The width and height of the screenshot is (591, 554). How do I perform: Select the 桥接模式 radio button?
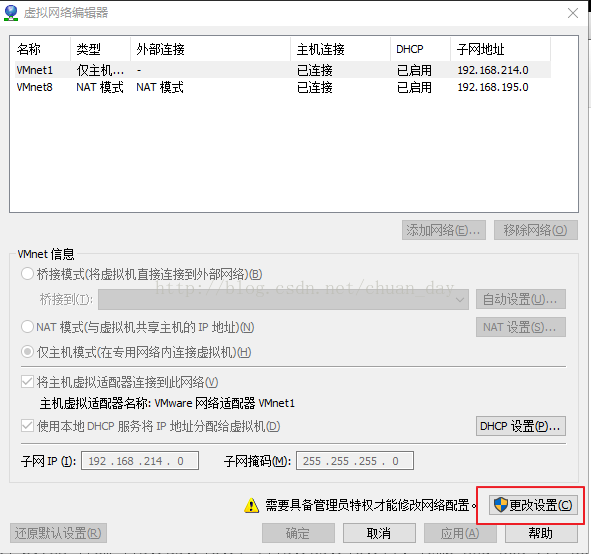[27, 274]
